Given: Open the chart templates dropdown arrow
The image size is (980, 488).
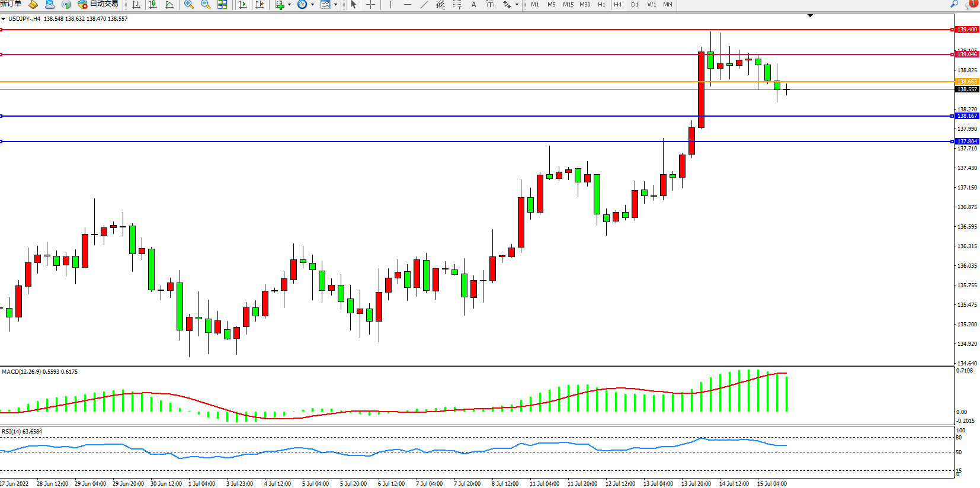Looking at the screenshot, I should tap(335, 5).
